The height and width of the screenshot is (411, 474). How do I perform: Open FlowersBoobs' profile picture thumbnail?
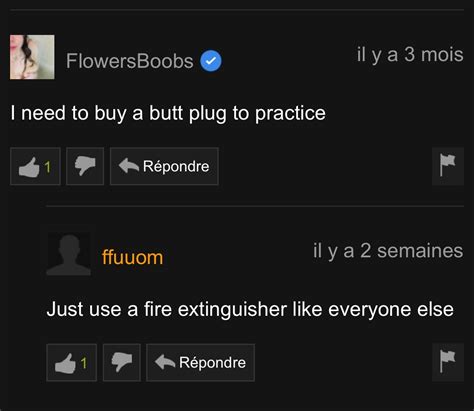[x=32, y=57]
